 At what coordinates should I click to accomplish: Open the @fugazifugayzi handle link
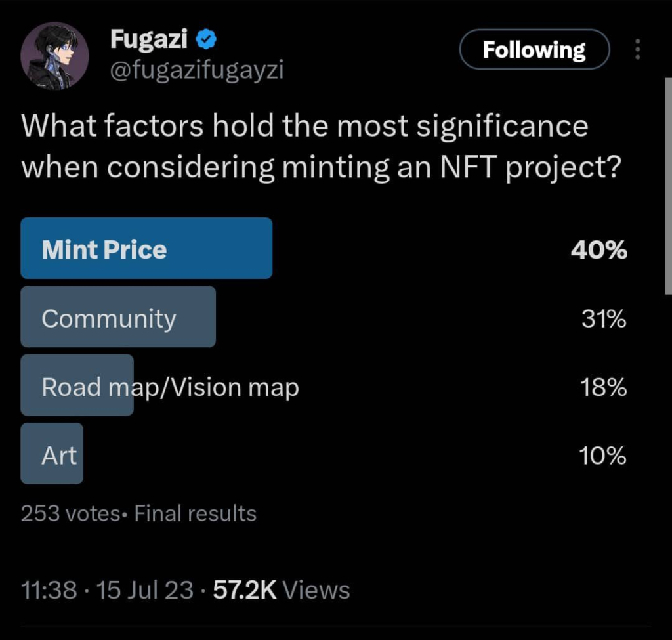tap(197, 70)
